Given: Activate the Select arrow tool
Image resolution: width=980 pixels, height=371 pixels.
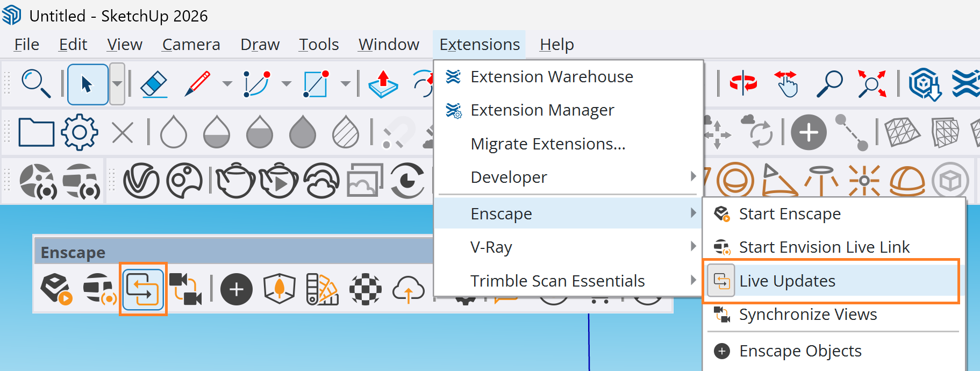Looking at the screenshot, I should pyautogui.click(x=88, y=84).
